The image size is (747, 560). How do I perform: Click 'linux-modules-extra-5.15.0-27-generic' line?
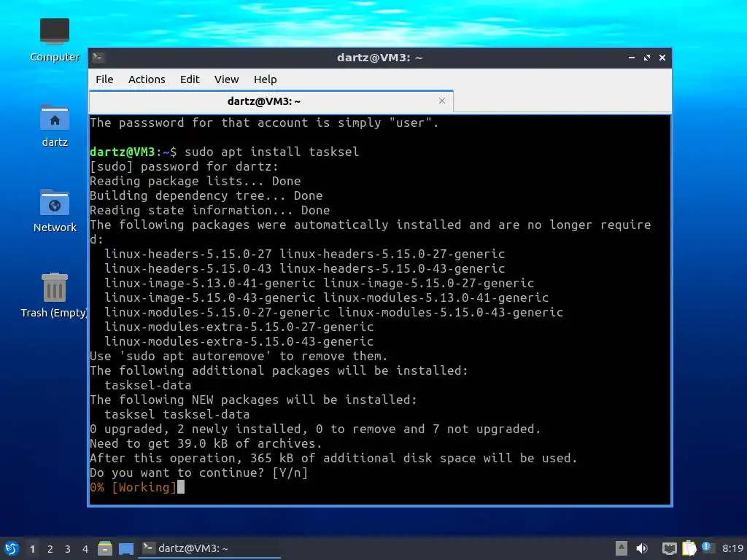click(239, 327)
